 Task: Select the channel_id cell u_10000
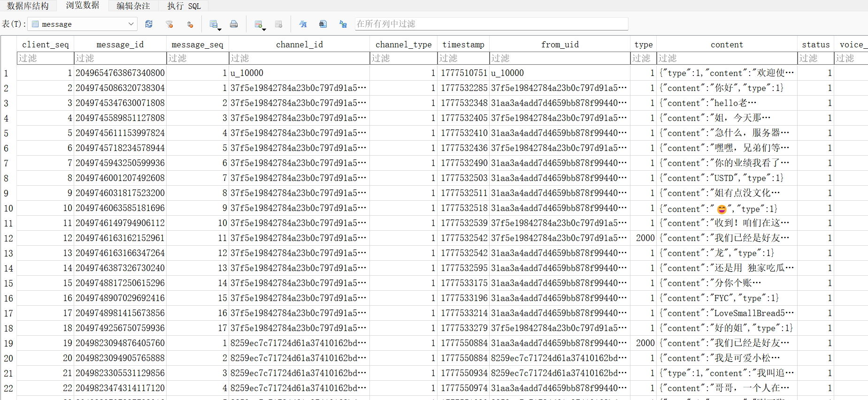point(300,73)
